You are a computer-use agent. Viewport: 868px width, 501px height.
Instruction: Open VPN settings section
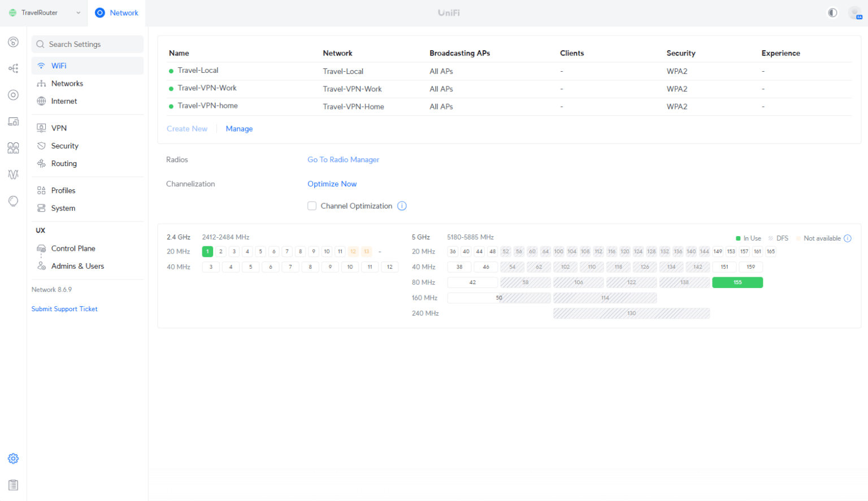point(88,128)
